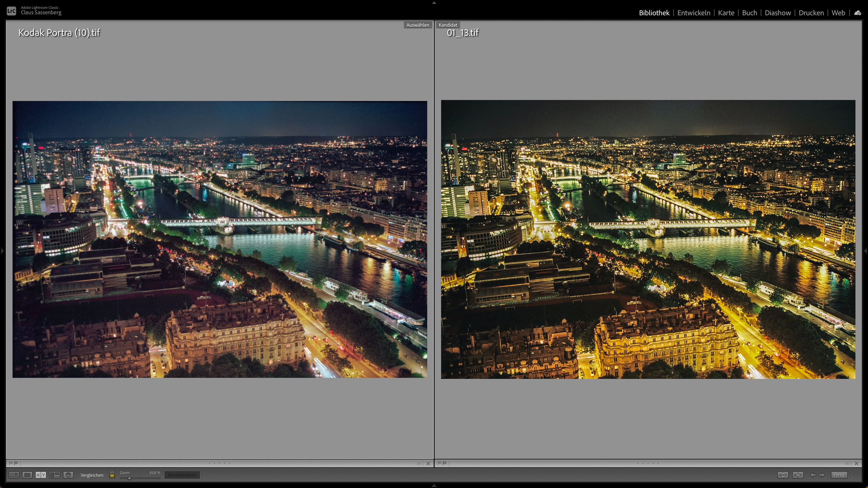Click the Auswählen label
The height and width of the screenshot is (488, 868).
418,25
